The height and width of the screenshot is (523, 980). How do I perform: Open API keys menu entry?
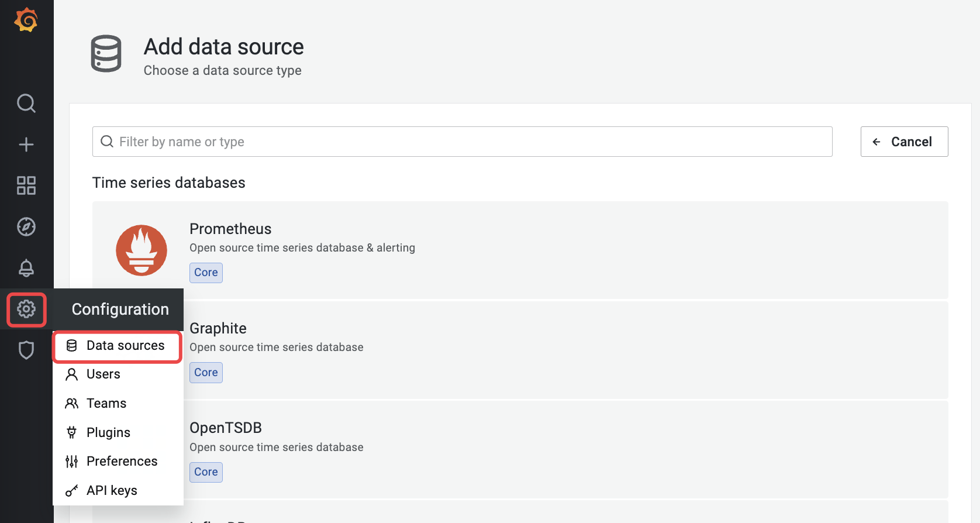coord(112,491)
